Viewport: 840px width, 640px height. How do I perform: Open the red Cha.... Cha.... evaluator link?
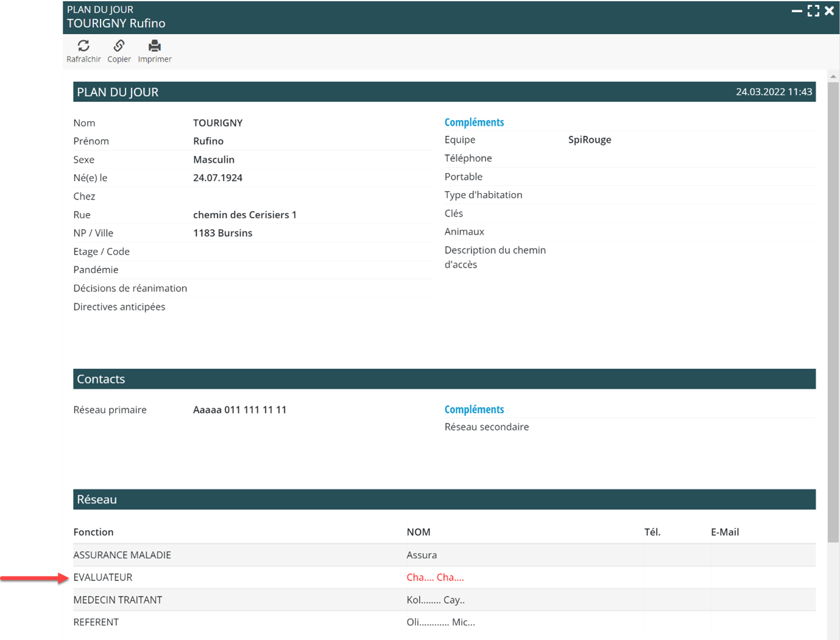click(435, 577)
